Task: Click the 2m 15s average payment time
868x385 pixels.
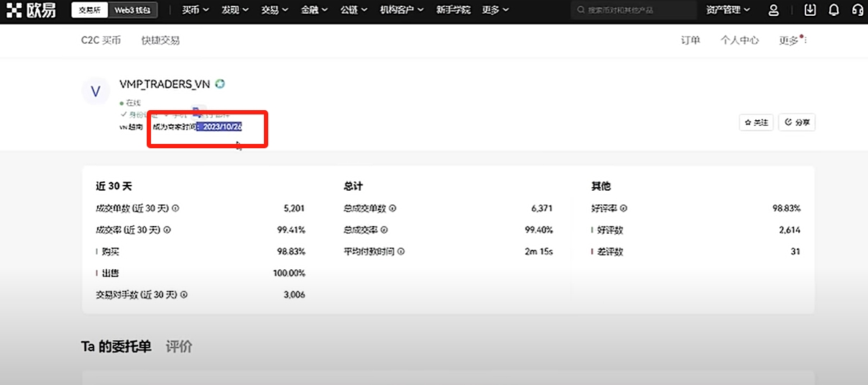Action: point(539,251)
